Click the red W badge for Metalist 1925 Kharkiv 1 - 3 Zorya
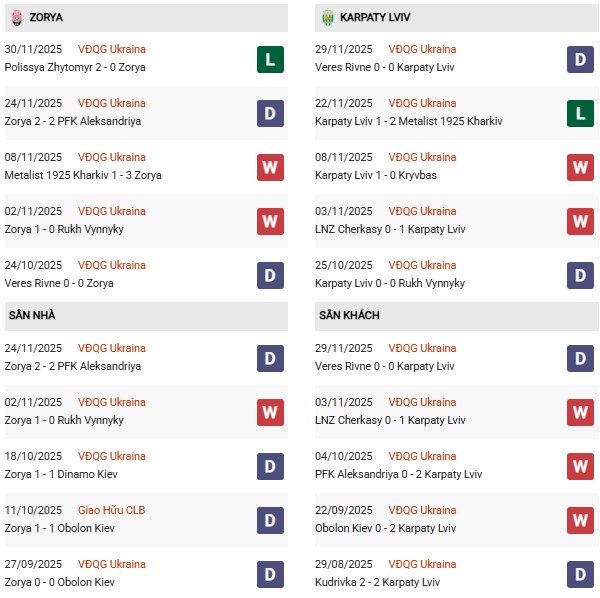The image size is (600, 598). coord(270,167)
